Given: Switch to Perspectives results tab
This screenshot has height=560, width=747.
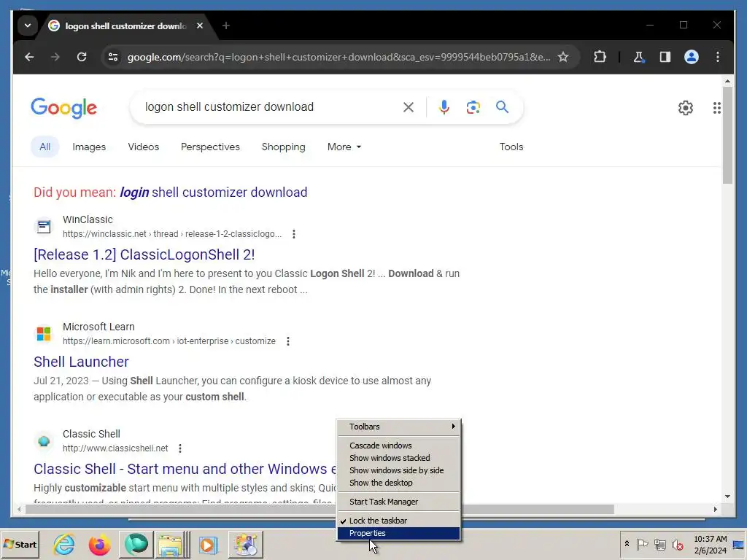Looking at the screenshot, I should (210, 147).
